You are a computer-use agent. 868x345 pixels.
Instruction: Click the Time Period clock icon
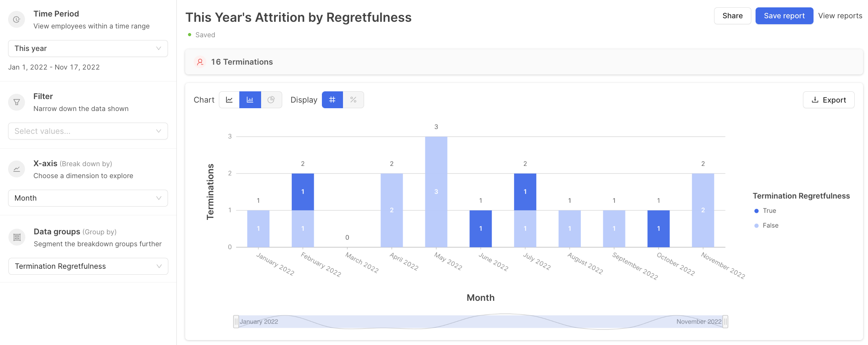pyautogui.click(x=17, y=20)
